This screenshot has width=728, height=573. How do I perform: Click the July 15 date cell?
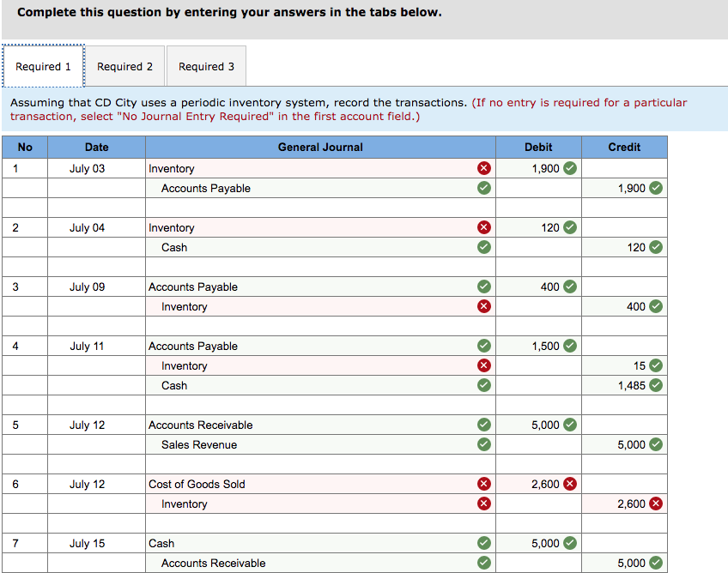(96, 543)
